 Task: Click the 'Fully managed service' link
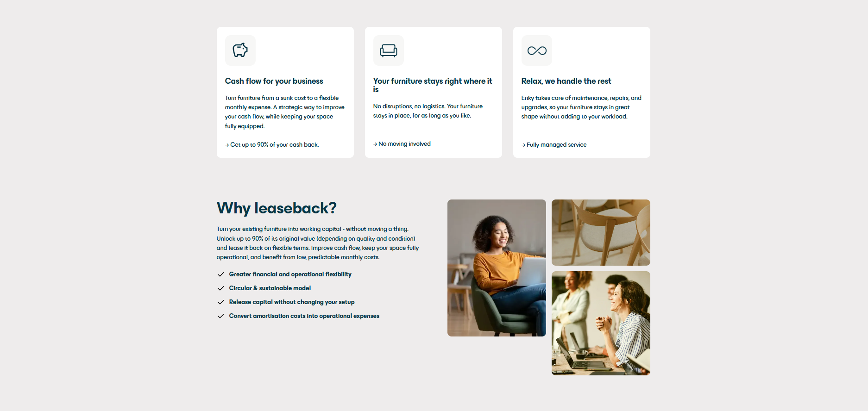click(x=554, y=145)
